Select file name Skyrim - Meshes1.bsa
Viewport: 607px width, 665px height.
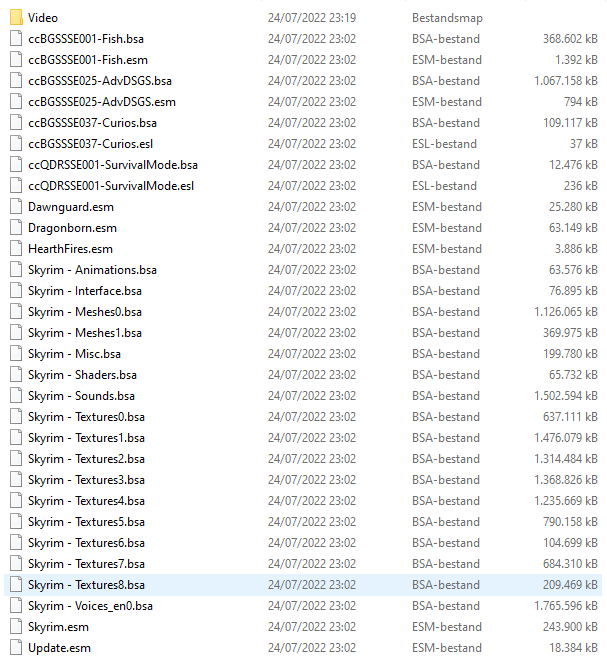coord(85,332)
